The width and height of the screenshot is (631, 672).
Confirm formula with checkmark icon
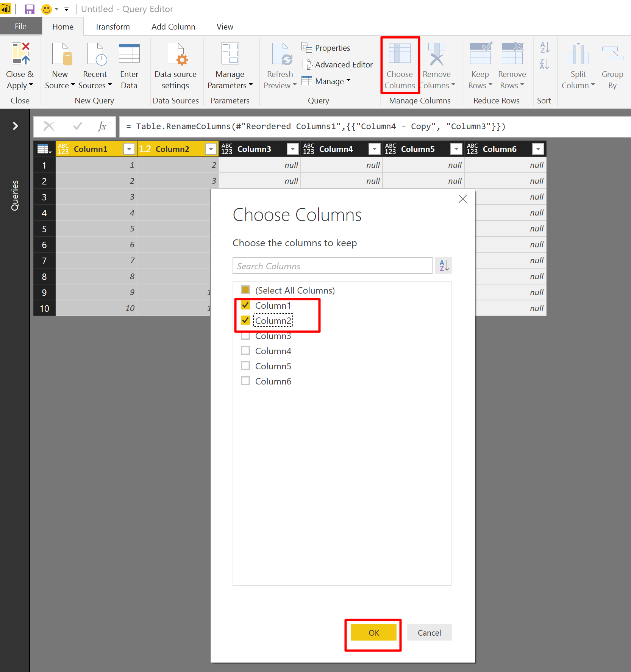(78, 126)
